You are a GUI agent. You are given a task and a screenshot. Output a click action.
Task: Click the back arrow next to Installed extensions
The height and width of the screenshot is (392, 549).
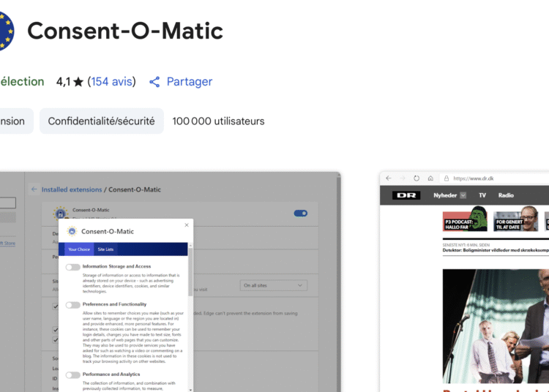(x=34, y=189)
